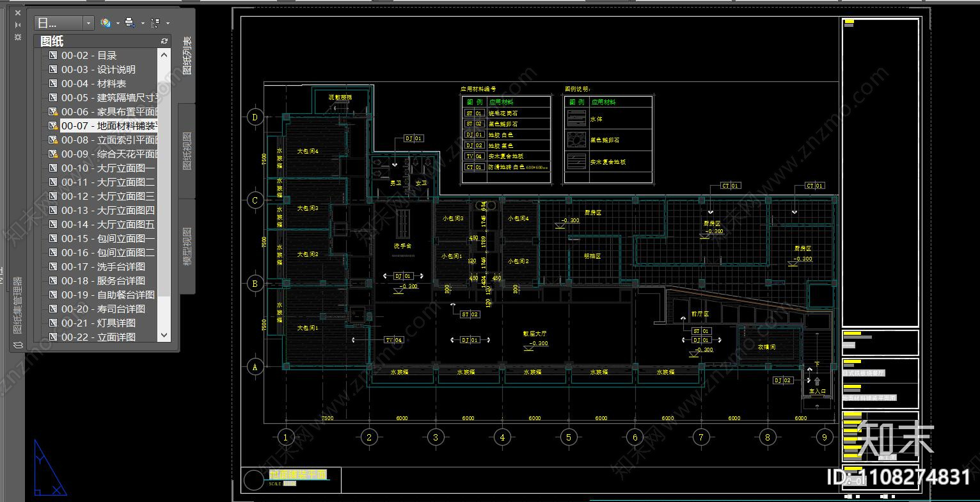Close the Sheet Set Manager palette
The height and width of the screenshot is (502, 980).
click(18, 13)
